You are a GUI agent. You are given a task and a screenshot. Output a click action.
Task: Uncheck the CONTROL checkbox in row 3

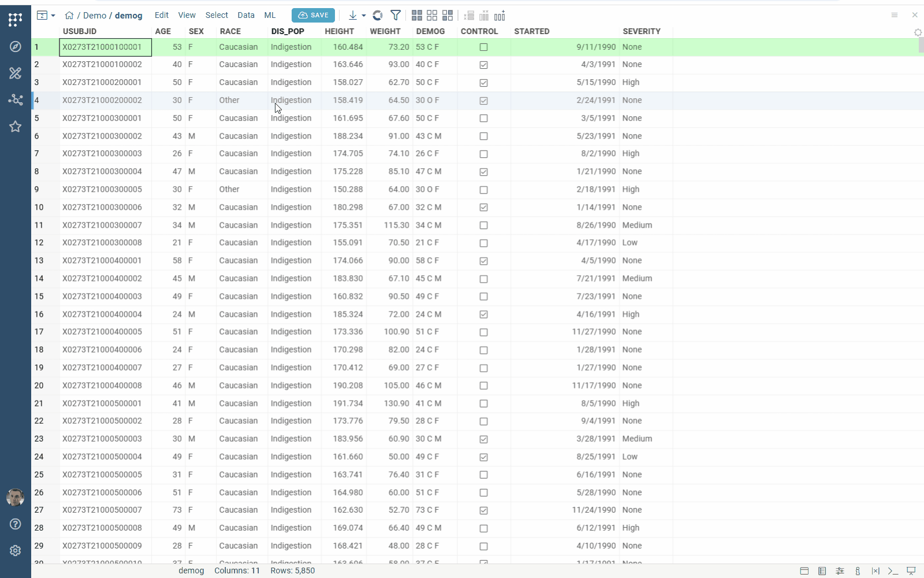pos(484,83)
